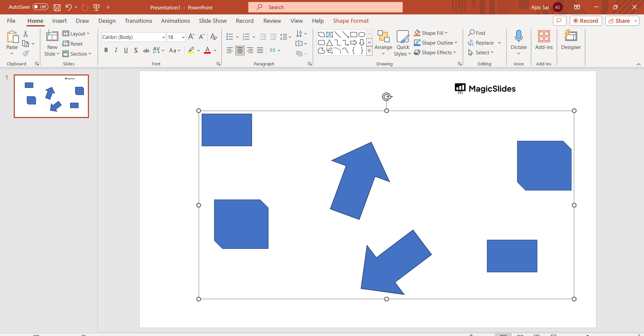Switch to the Shape Format tab
Screen dimensions: 644x336
(x=351, y=21)
